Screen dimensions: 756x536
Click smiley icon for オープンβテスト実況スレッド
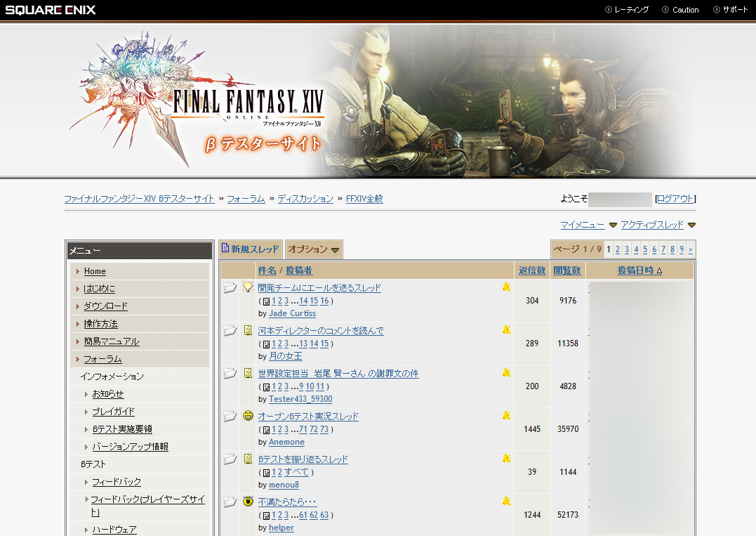coord(248,416)
